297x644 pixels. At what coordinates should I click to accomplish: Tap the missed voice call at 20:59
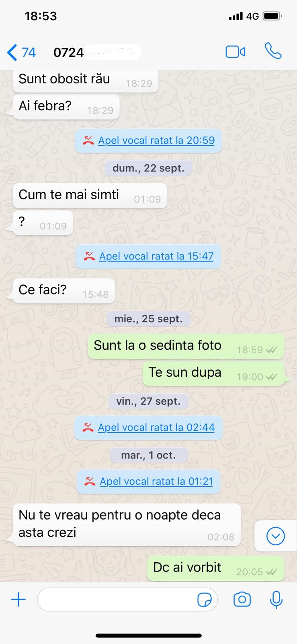(148, 140)
